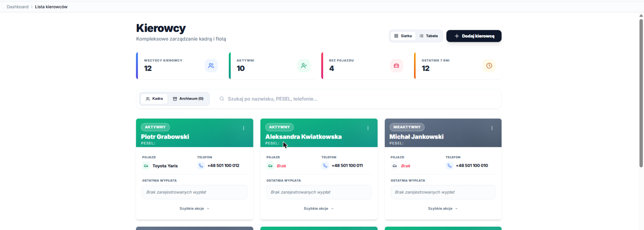This screenshot has height=230, width=644.
Task: Open Ostatnie 7 dni stat card
Action: [x=458, y=66]
